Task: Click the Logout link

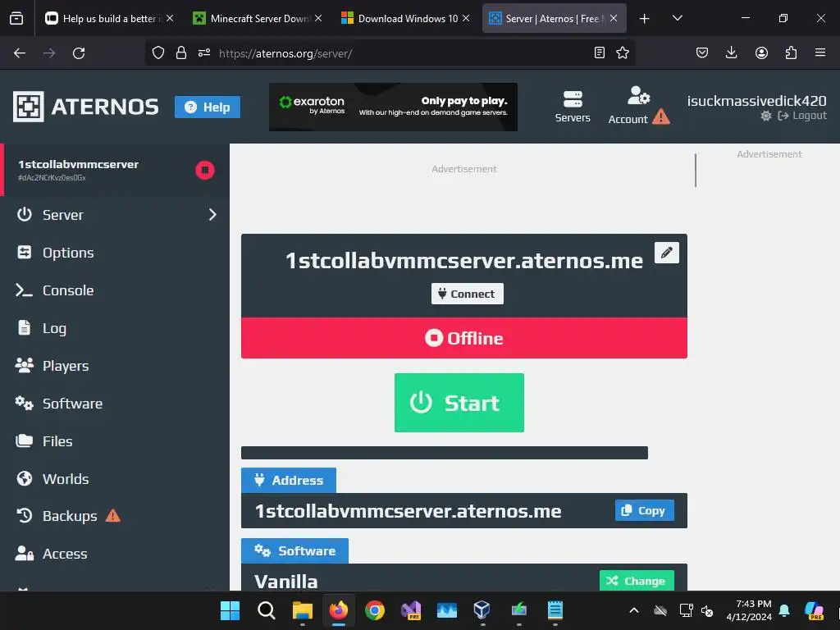Action: 802,116
